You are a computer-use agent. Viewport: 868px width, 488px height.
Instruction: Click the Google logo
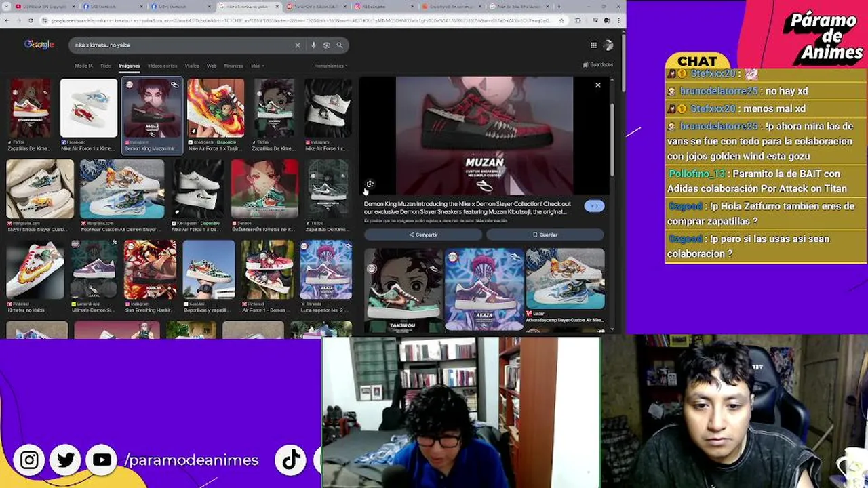tap(39, 45)
